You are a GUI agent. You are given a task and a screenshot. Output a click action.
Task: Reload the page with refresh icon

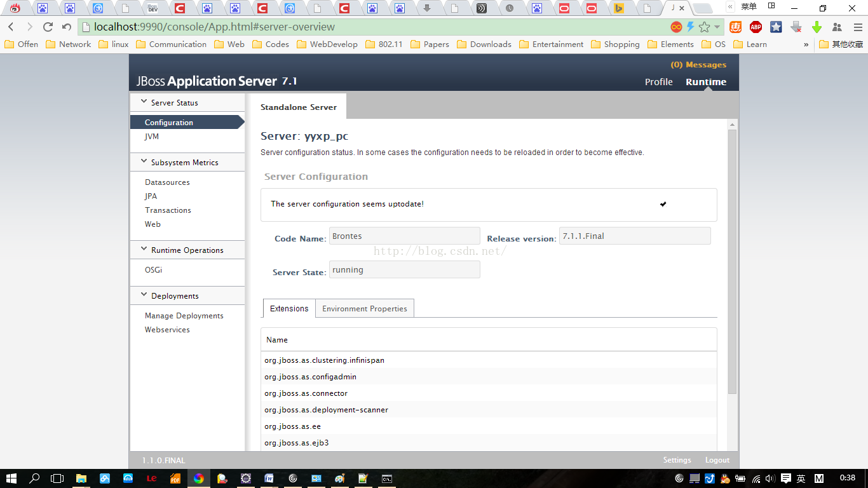(48, 27)
